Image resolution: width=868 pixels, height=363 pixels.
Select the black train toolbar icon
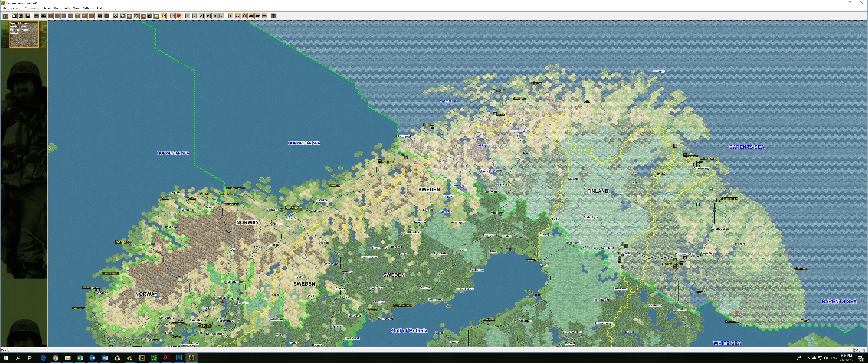tap(37, 16)
